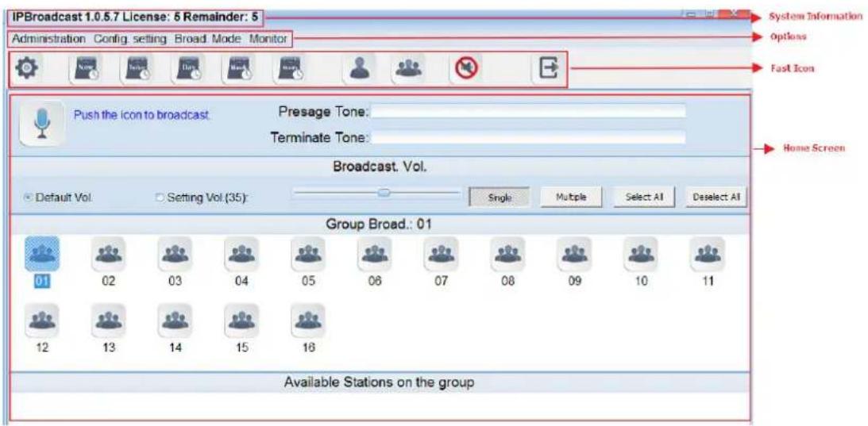Click 'Push the icon to broadcast' text
868x426 pixels.
[x=141, y=115]
